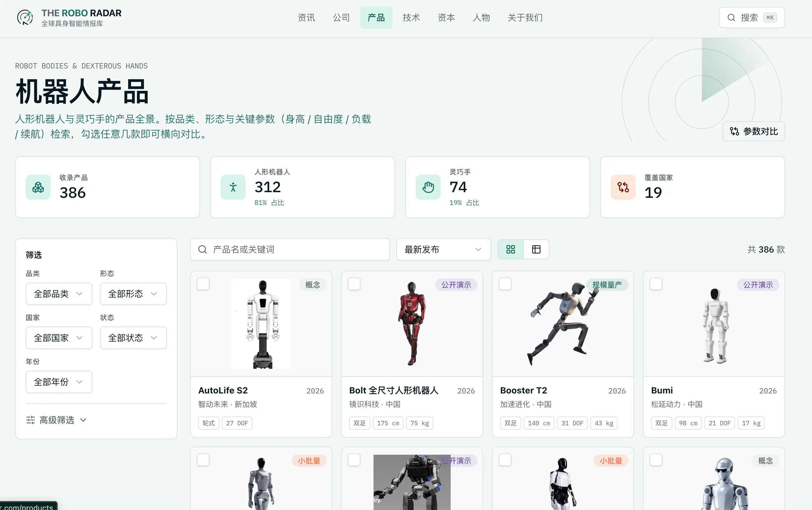The height and width of the screenshot is (510, 812).
Task: Tick checkbox on 概念 card below Bumi
Action: pos(656,460)
